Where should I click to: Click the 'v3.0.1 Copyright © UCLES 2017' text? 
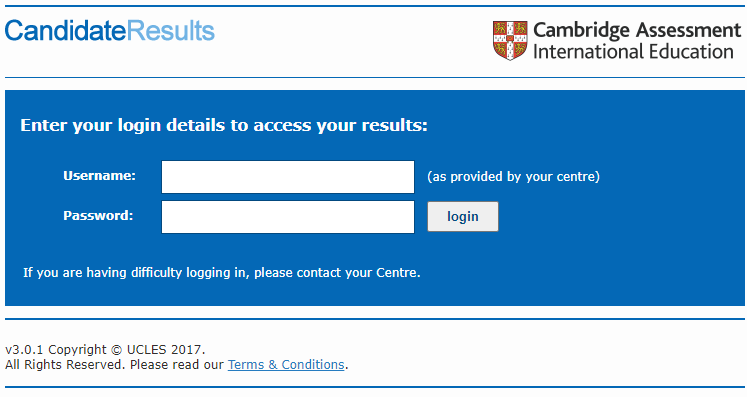105,349
